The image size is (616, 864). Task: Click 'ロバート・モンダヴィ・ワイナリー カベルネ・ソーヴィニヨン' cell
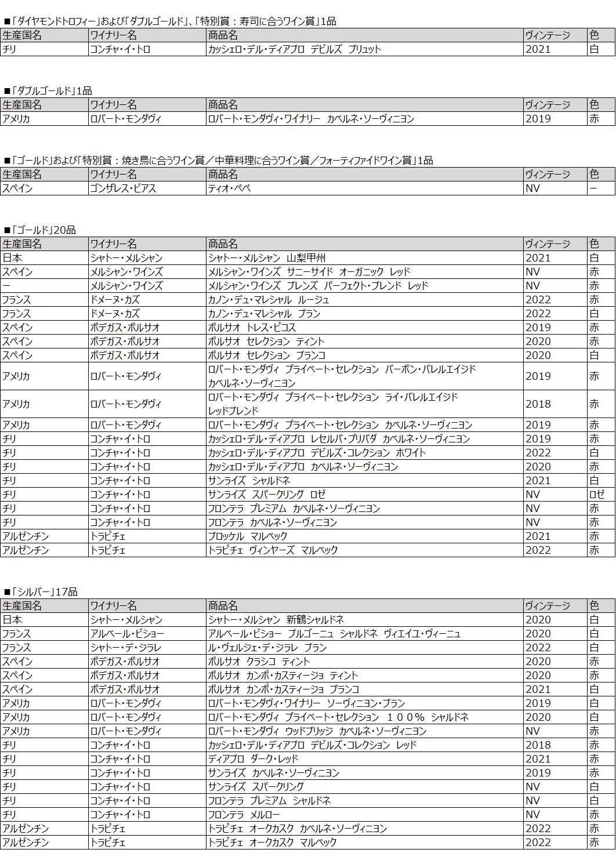pyautogui.click(x=364, y=119)
